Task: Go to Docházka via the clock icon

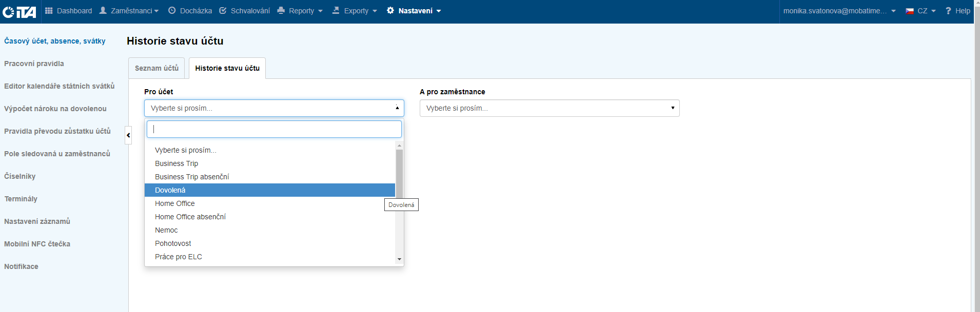Action: tap(172, 11)
